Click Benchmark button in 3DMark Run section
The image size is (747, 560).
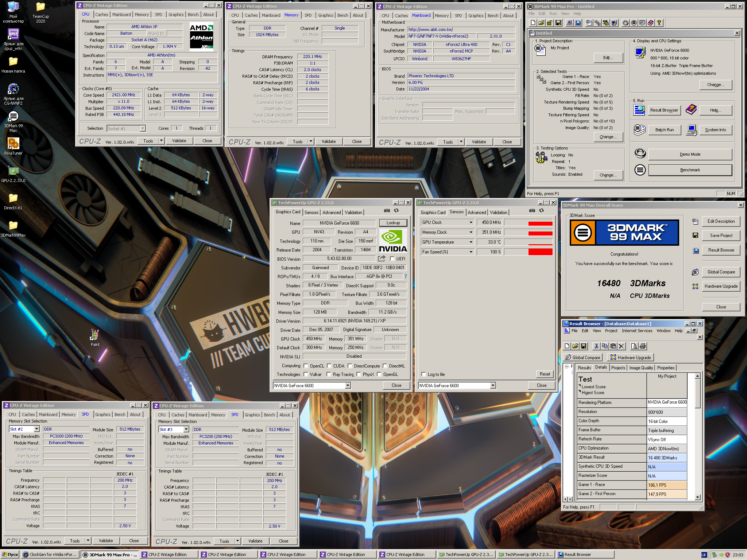[690, 170]
